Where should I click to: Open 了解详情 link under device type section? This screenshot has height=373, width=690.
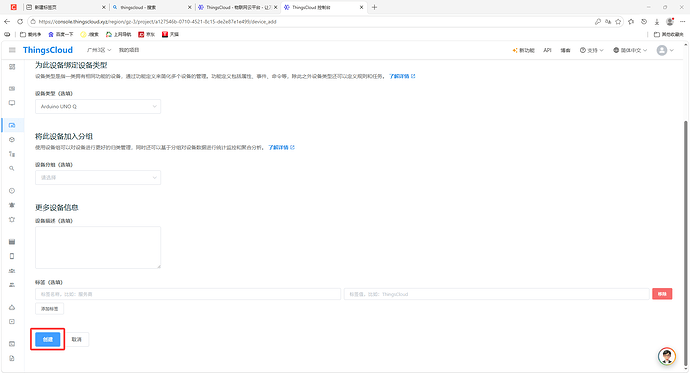click(402, 76)
